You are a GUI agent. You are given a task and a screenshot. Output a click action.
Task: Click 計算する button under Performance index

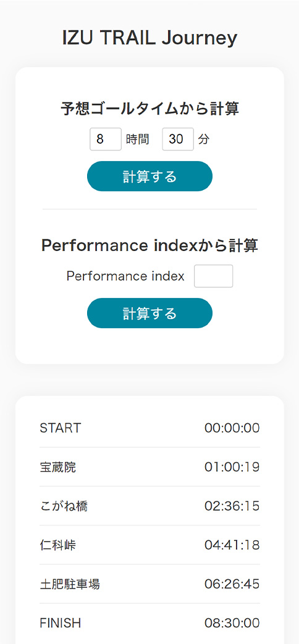(x=149, y=313)
